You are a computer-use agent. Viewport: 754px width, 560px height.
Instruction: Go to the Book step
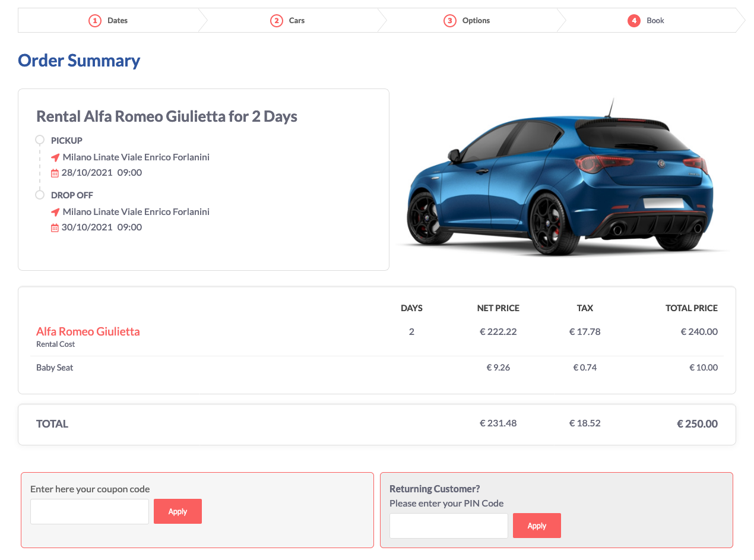654,20
